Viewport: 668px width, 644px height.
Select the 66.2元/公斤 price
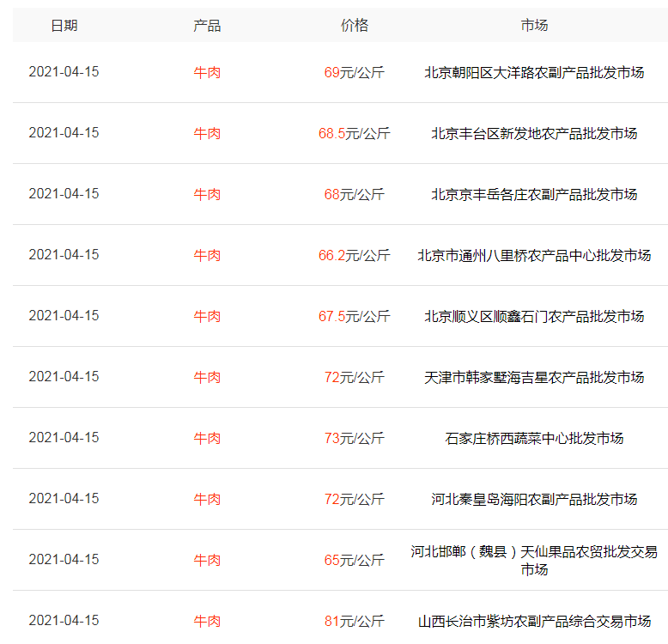tap(354, 255)
